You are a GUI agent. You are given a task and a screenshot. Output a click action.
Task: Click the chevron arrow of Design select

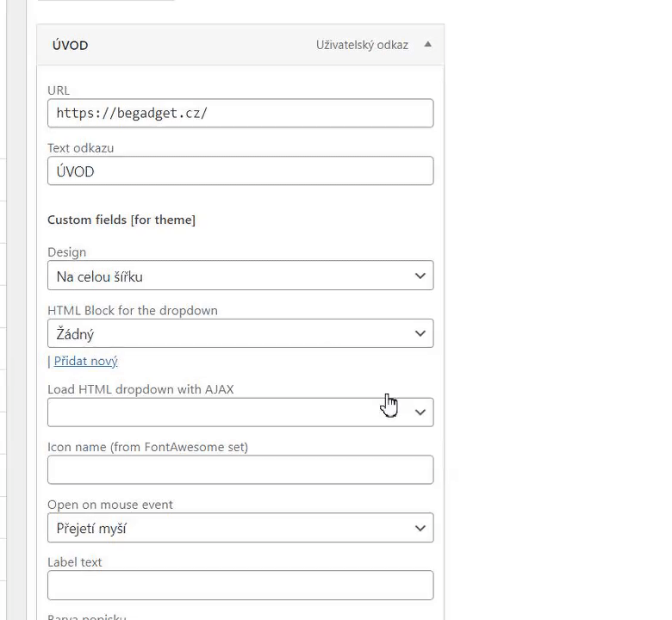pos(420,276)
